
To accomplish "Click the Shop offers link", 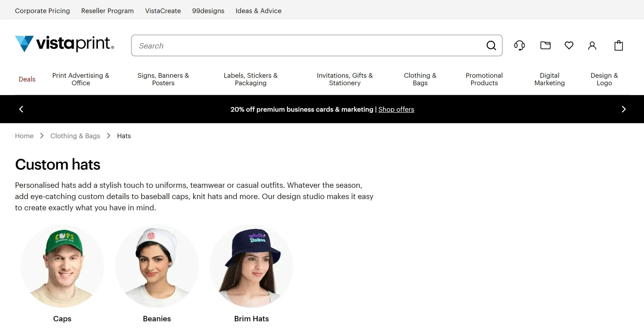I will (x=396, y=109).
